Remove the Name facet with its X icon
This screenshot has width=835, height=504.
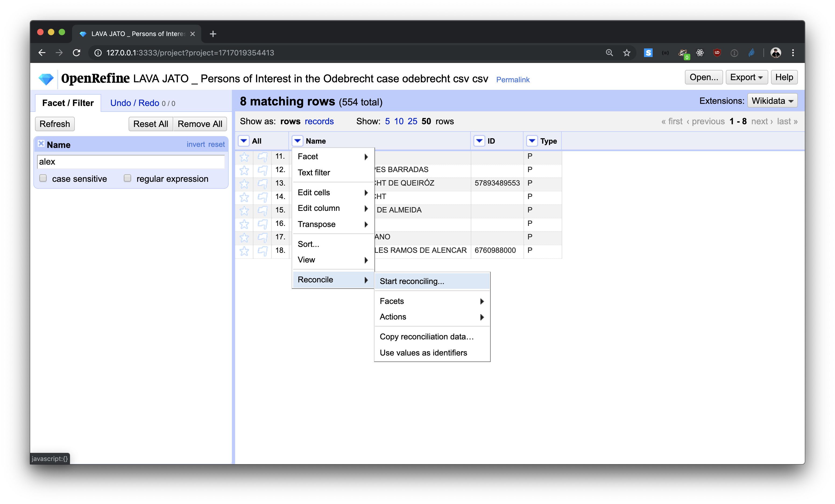(41, 144)
